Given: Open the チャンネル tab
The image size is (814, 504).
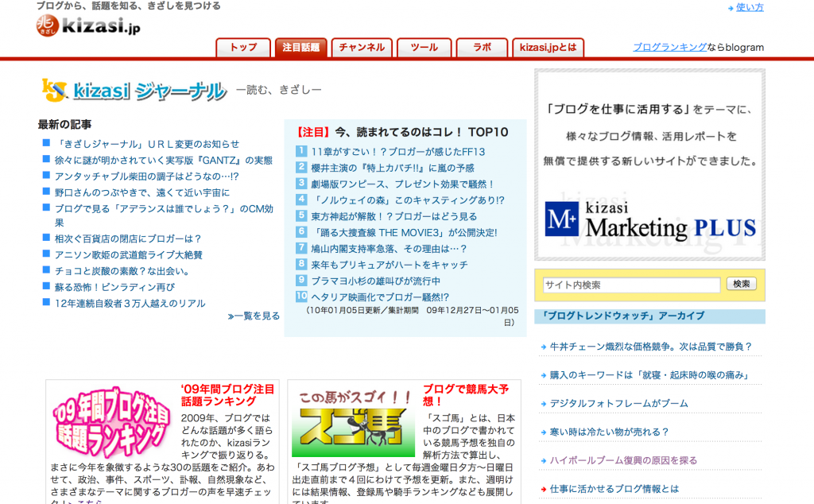Looking at the screenshot, I should 362,47.
